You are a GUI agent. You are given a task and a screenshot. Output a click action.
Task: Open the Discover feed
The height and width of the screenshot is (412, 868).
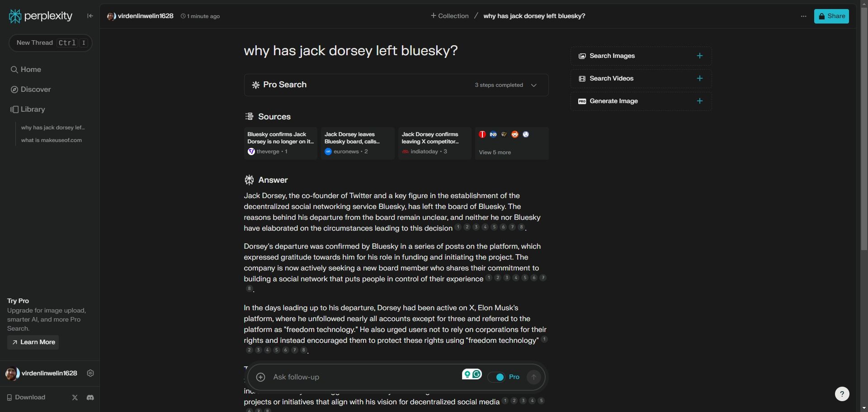tap(35, 89)
